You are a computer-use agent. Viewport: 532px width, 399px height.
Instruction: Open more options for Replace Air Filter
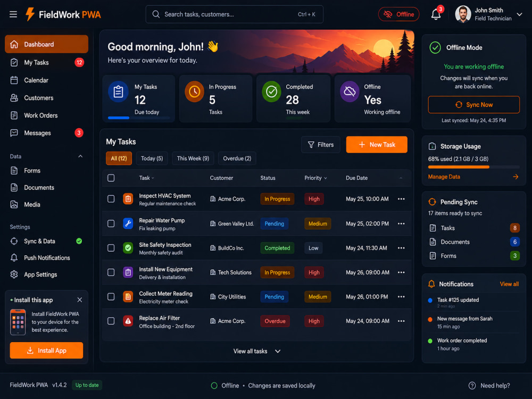[401, 321]
